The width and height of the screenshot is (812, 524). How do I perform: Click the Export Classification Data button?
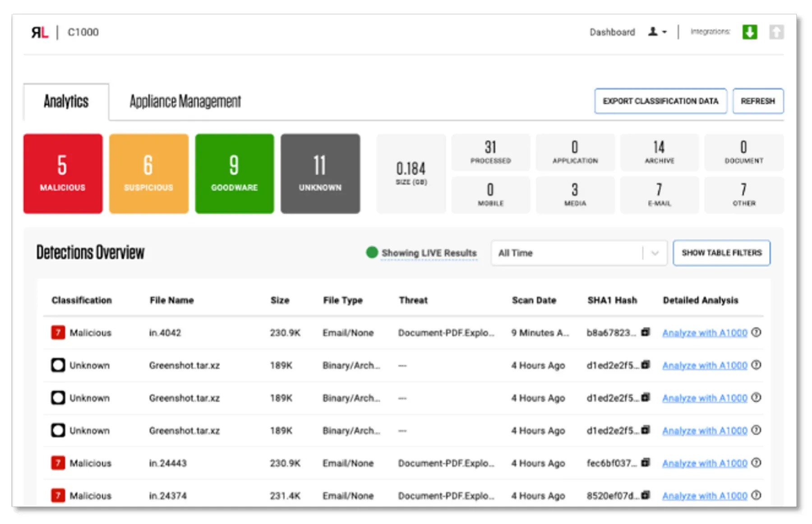click(x=660, y=101)
